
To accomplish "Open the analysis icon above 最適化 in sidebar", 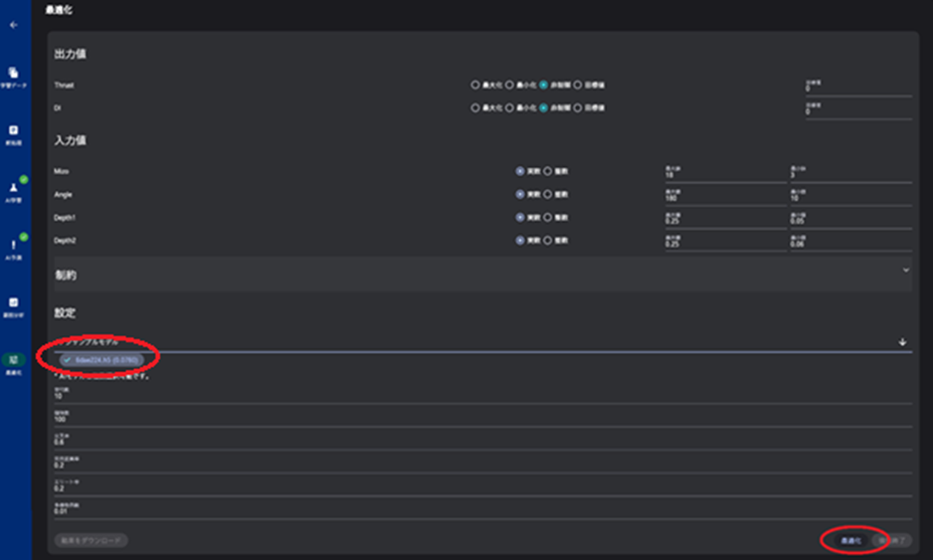I will [x=14, y=302].
